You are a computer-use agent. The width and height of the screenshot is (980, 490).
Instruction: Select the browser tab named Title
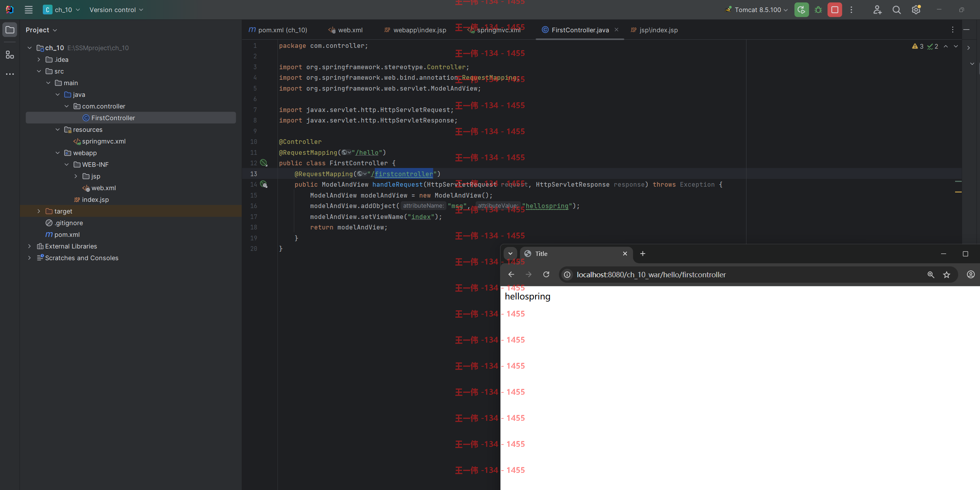point(576,254)
